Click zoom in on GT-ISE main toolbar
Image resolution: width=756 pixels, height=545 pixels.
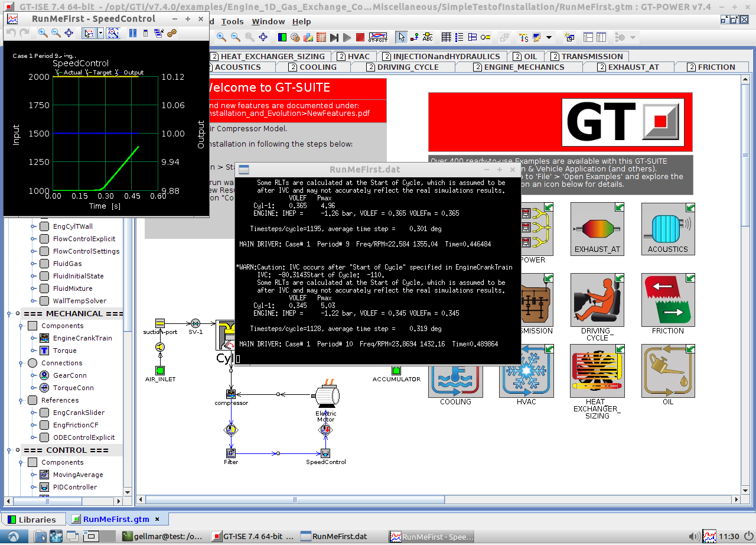[221, 37]
